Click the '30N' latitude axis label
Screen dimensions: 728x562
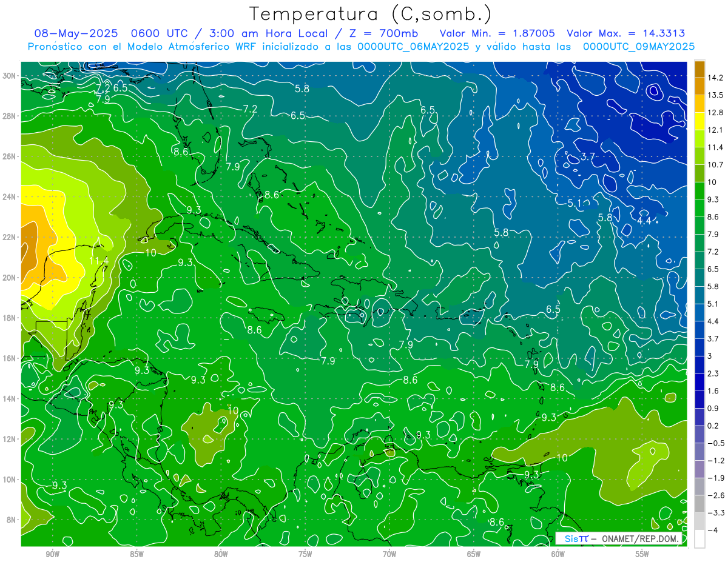point(9,76)
